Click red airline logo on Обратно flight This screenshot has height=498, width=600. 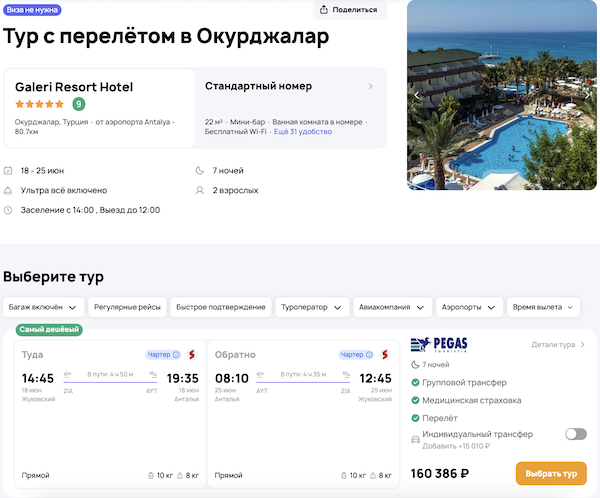point(381,354)
